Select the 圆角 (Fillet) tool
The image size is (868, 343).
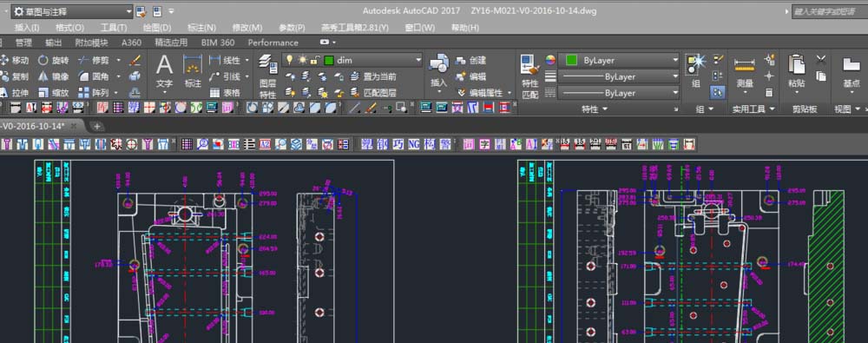click(x=94, y=76)
